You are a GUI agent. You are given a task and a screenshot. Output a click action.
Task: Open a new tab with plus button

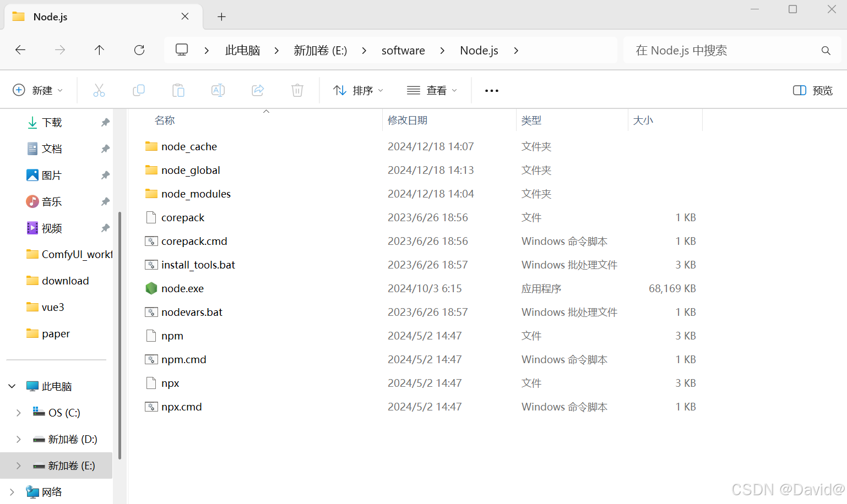[221, 17]
